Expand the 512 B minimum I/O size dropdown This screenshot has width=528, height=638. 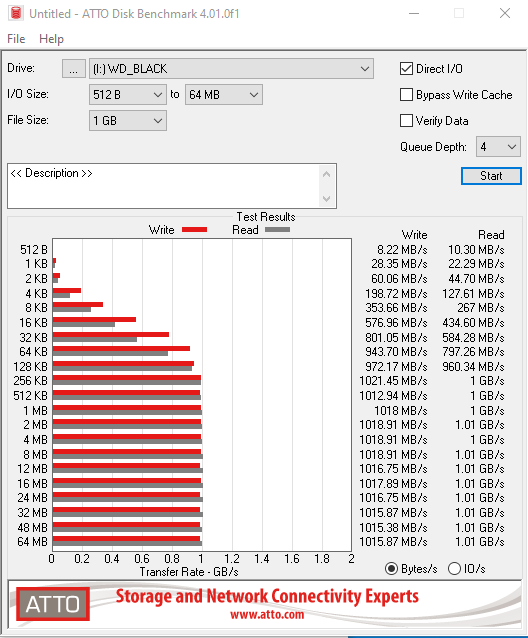[128, 95]
